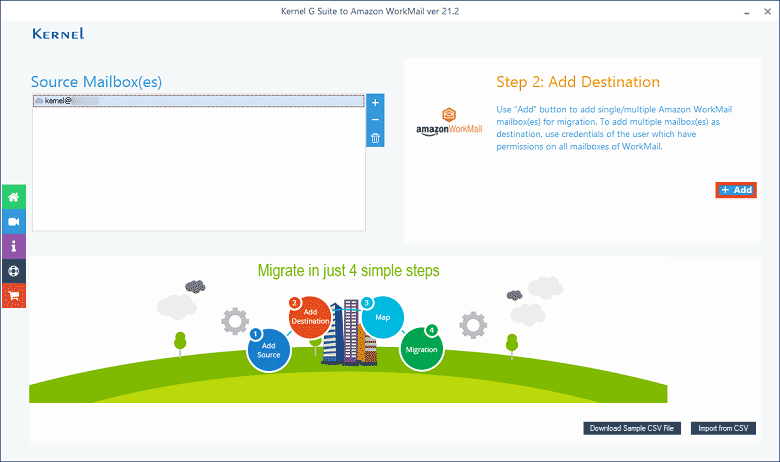This screenshot has height=462, width=780.
Task: Close the Kernel migration window
Action: (768, 11)
